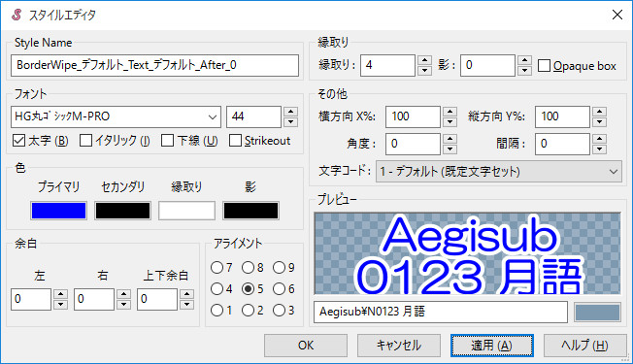Decrease 上下余白 vertical margin spinner down

coord(186,304)
